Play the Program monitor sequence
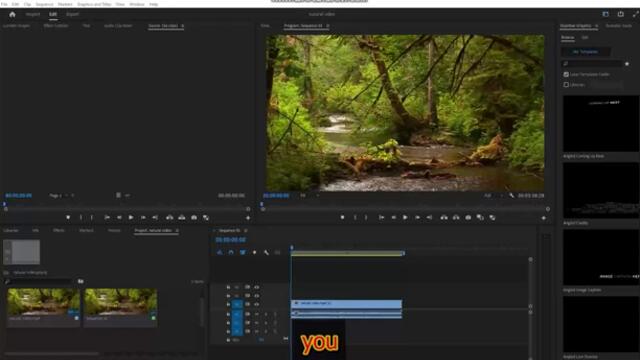The width and height of the screenshot is (640, 360). click(x=405, y=218)
